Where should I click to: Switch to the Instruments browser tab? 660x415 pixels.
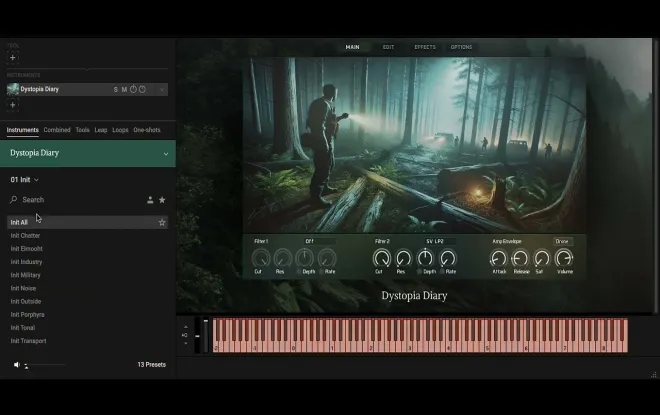[x=23, y=130]
